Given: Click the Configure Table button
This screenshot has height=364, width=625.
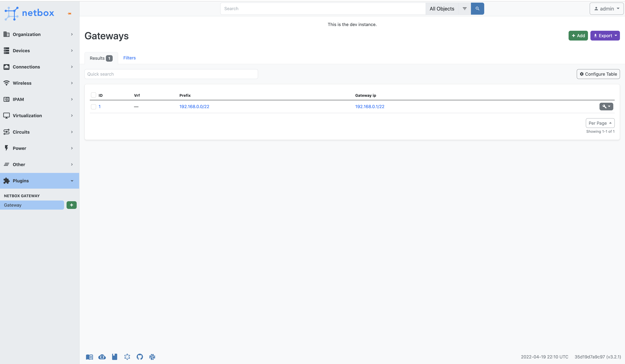Looking at the screenshot, I should click(x=598, y=74).
